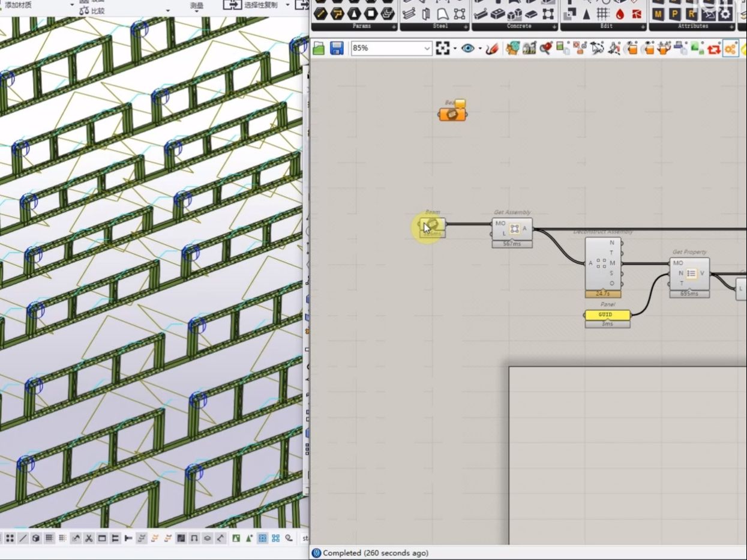747x560 pixels.
Task: Toggle the rectangle select switch in the Tekla toolbar
Action: pos(102,538)
